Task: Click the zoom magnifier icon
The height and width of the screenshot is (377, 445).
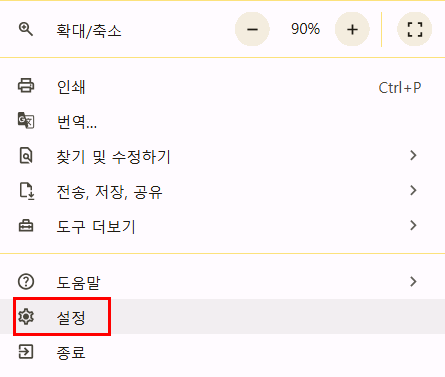Action: click(26, 29)
